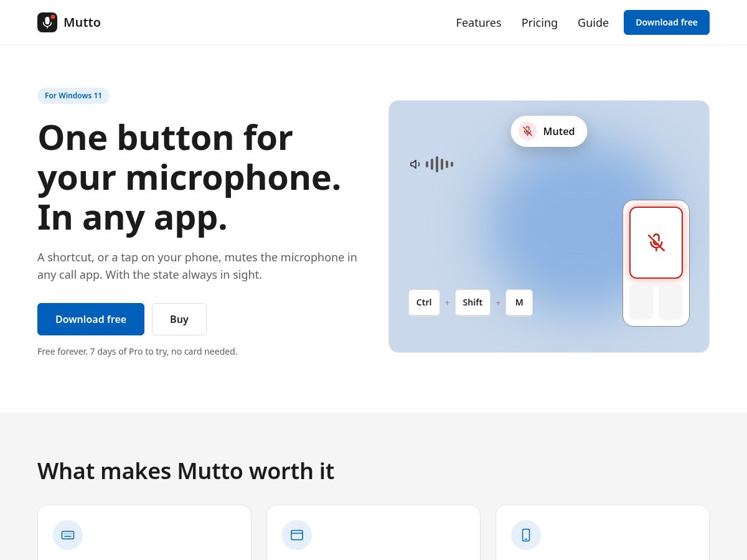Viewport: 747px width, 560px height.
Task: Click the phone icon in third feature card
Action: pyautogui.click(x=526, y=535)
